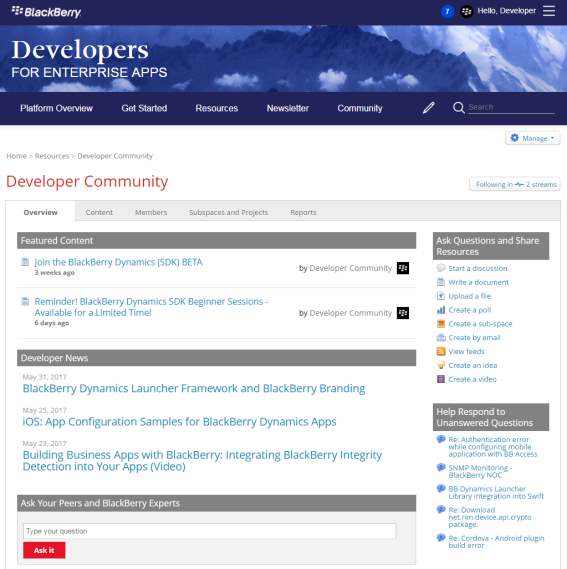
Task: Open the Manage dropdown menu
Action: click(532, 138)
